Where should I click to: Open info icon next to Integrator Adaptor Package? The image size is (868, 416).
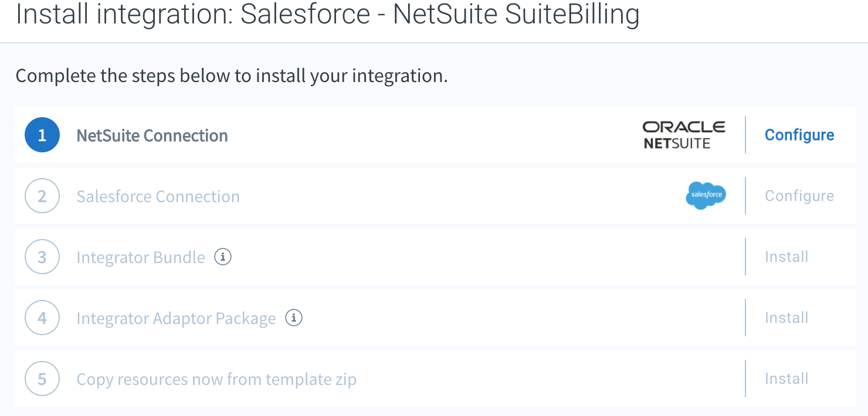pos(294,318)
